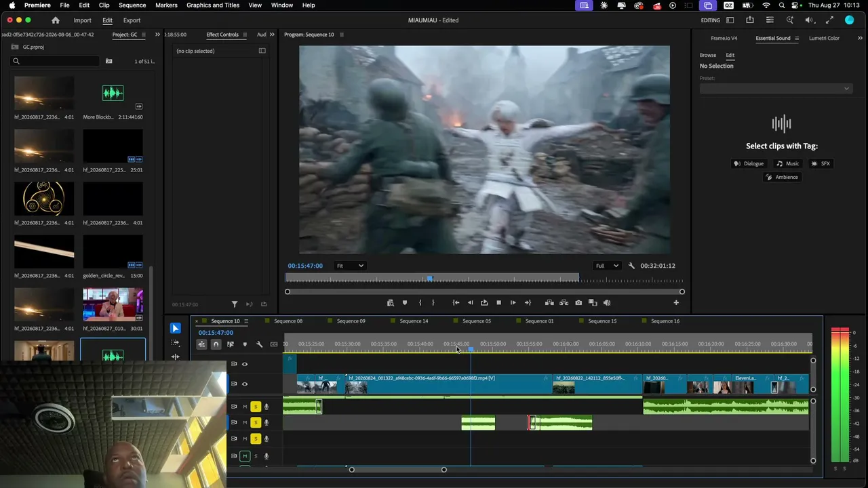Go to the Home screen icon
The image size is (868, 488).
[56, 20]
